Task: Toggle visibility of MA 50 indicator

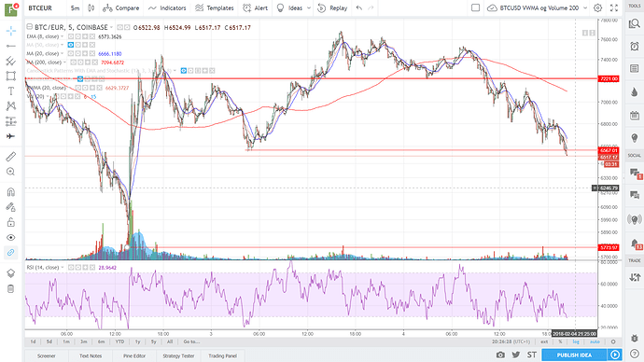Action: [x=71, y=45]
